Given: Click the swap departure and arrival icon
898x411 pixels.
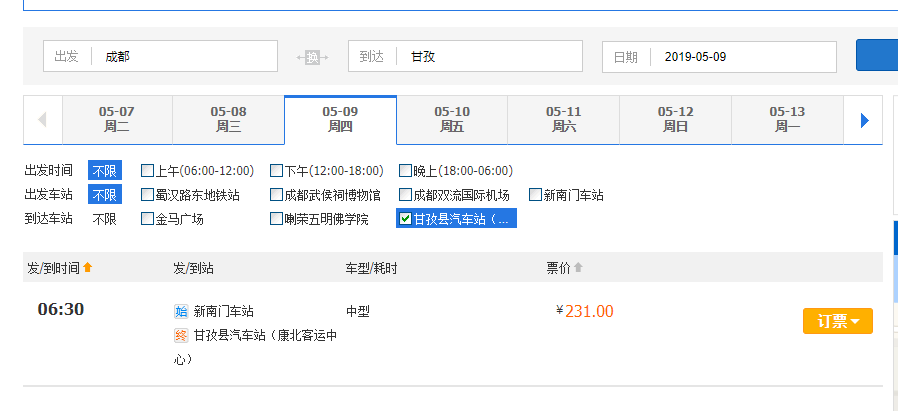Looking at the screenshot, I should [312, 57].
